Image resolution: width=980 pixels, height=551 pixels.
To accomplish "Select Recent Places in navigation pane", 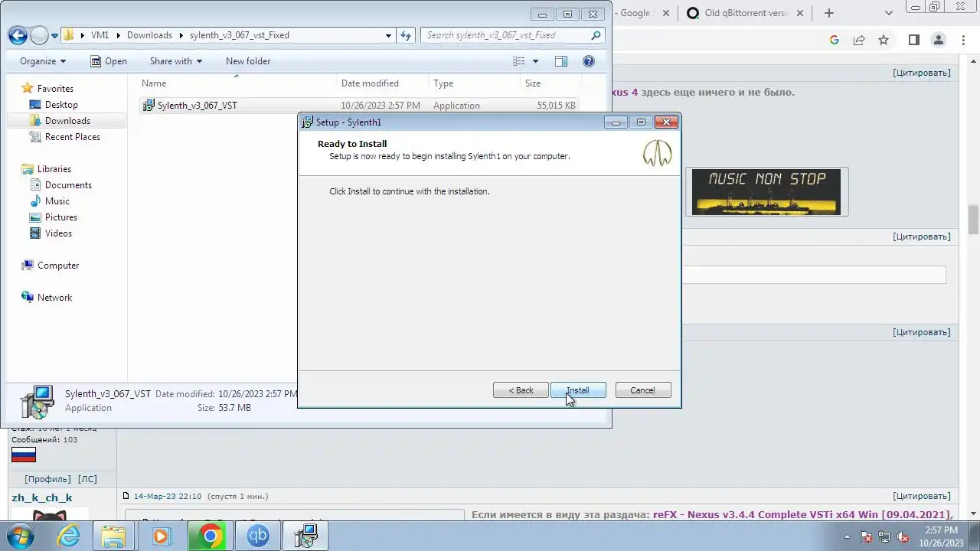I will (x=73, y=137).
